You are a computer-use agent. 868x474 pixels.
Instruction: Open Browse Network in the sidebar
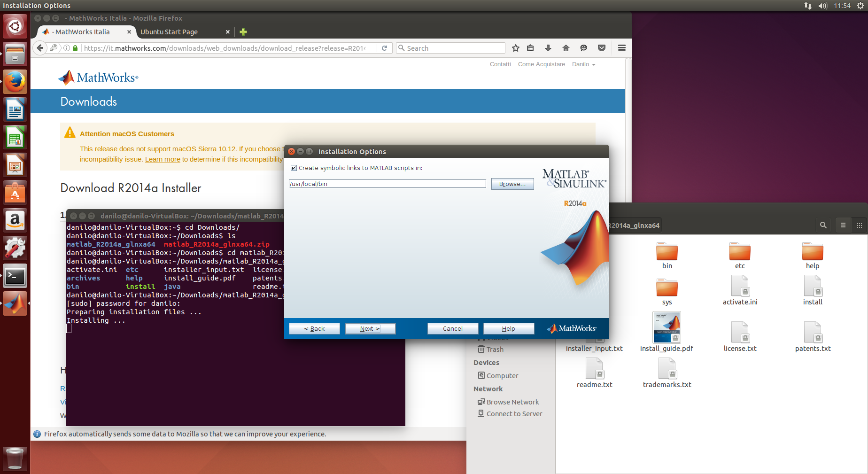click(x=508, y=402)
